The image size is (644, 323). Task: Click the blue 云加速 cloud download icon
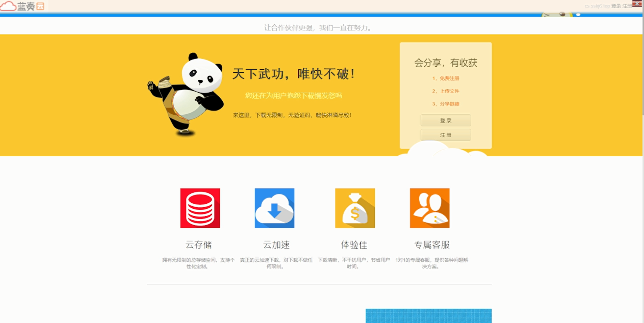coord(275,208)
